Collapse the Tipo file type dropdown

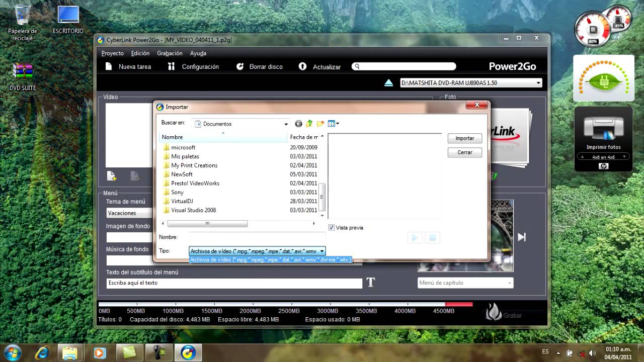322,251
